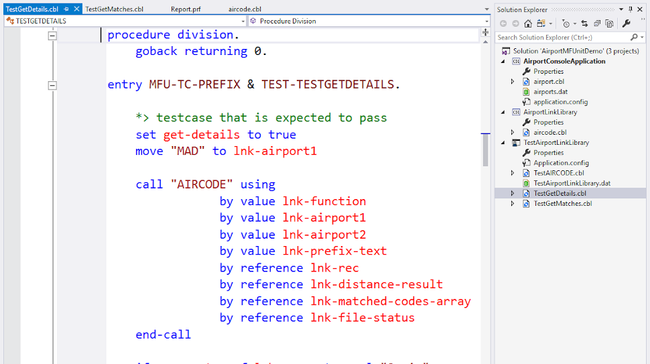Open the Pending Changes Filter icon
The image size is (650, 364).
pos(566,24)
